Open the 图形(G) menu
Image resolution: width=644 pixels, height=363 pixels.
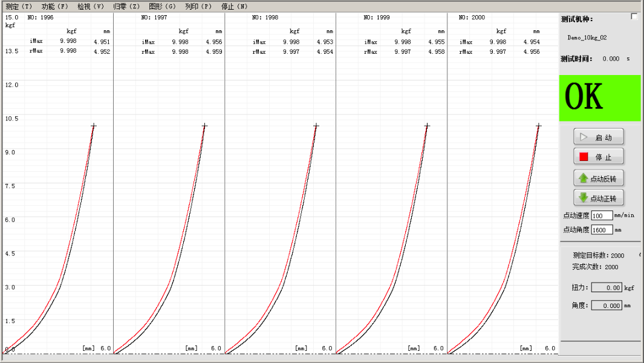pyautogui.click(x=162, y=6)
